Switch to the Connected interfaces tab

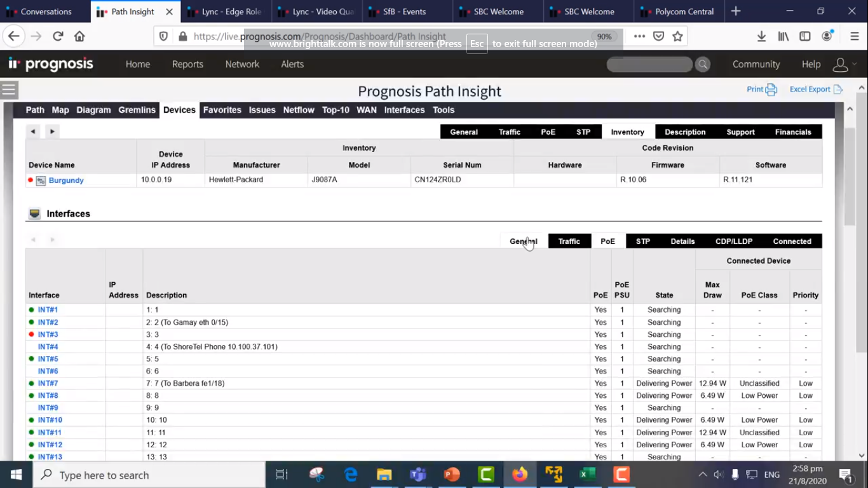pyautogui.click(x=792, y=241)
